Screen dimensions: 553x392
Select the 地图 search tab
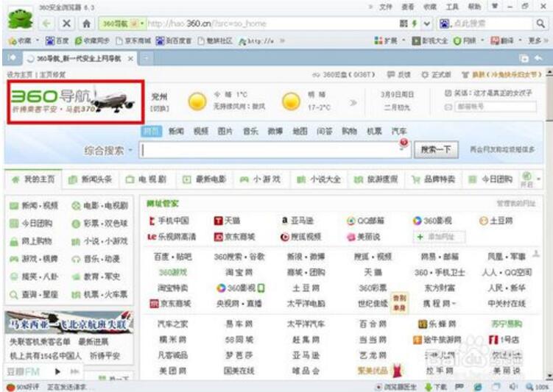[x=300, y=132]
